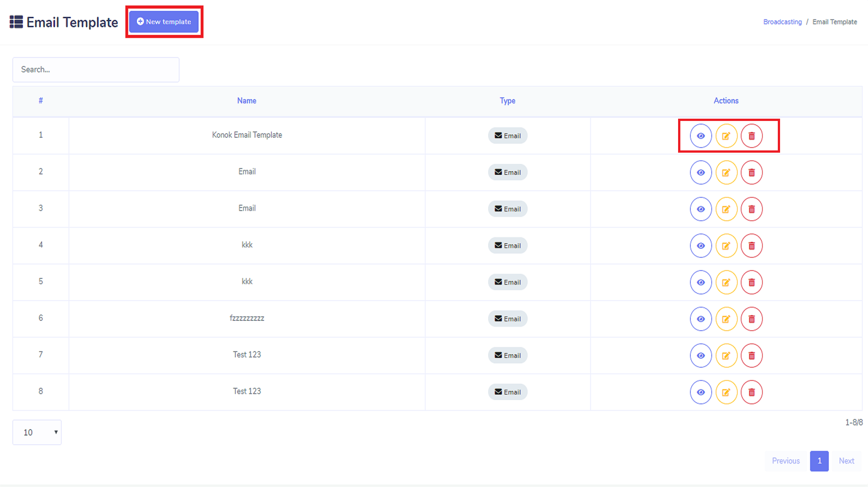Image resolution: width=868 pixels, height=487 pixels.
Task: View the kkk template in row 5
Action: point(701,283)
